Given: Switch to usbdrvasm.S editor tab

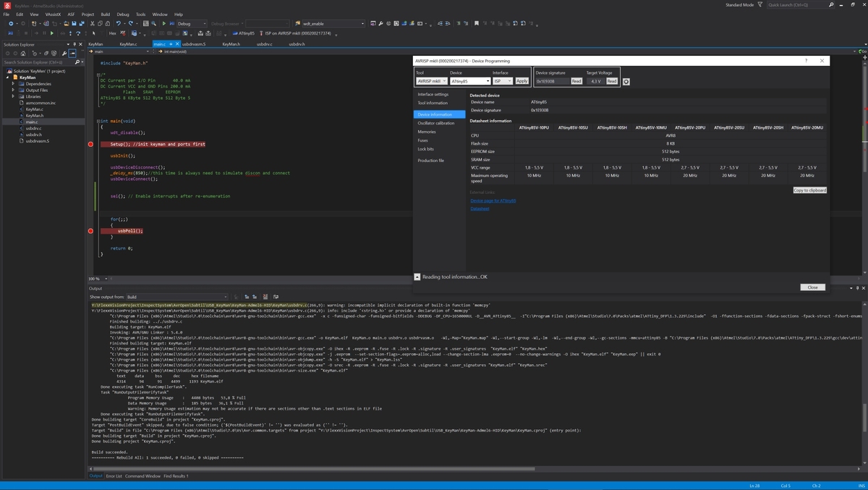Looking at the screenshot, I should [x=194, y=44].
